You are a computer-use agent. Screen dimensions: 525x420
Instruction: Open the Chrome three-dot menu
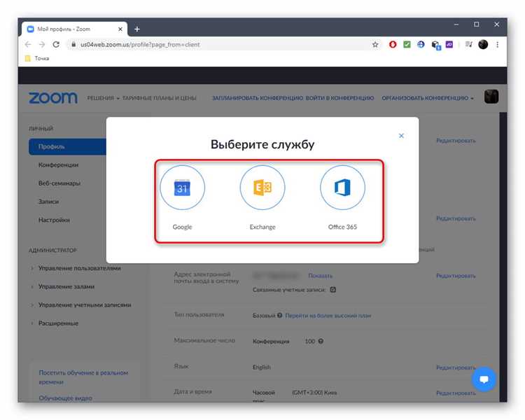pyautogui.click(x=498, y=44)
